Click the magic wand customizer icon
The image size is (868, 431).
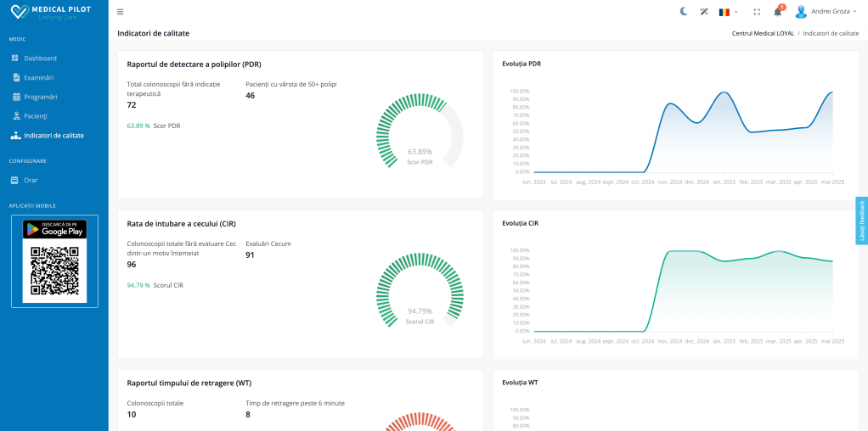click(x=703, y=12)
